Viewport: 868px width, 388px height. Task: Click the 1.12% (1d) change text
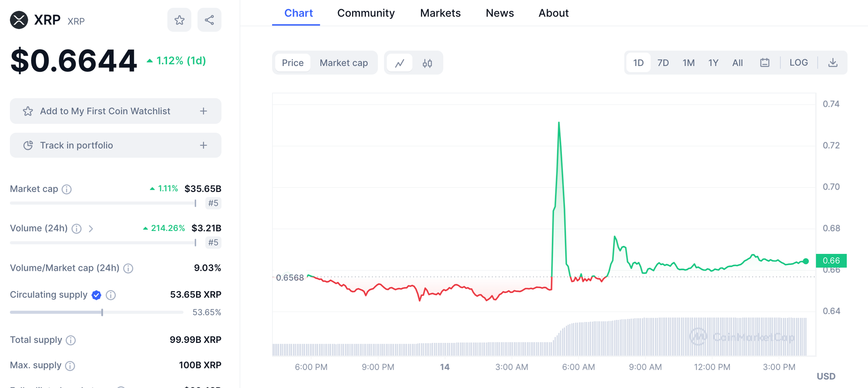tap(176, 61)
